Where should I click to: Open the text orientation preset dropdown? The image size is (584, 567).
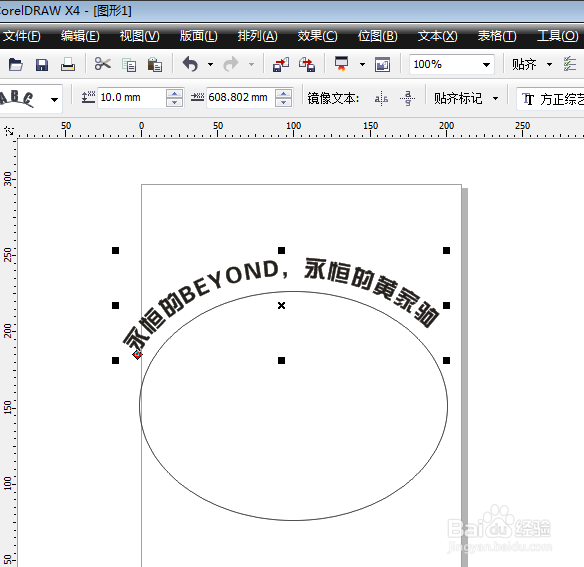coord(54,99)
